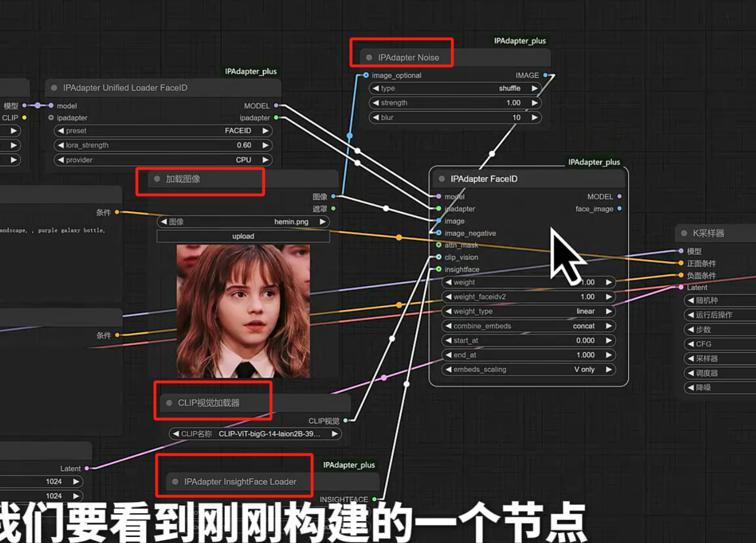Collapse the IPAdapter Noise node via its dot

point(369,57)
